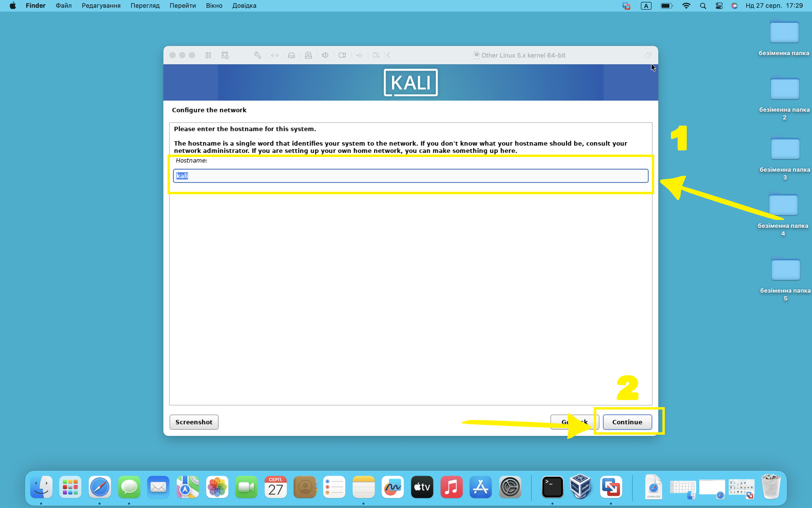
Task: Click the shared folders icon
Action: coord(376,55)
